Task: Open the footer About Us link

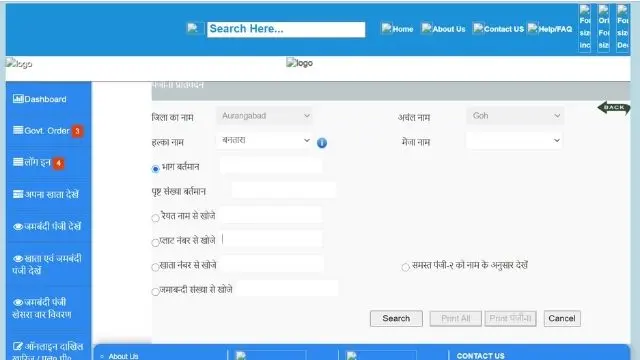Action: coord(123,356)
